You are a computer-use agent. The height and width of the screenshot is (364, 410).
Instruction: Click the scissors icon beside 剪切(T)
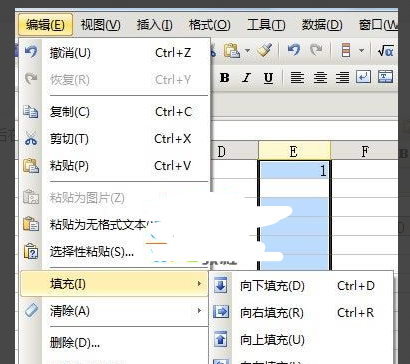[x=31, y=139]
